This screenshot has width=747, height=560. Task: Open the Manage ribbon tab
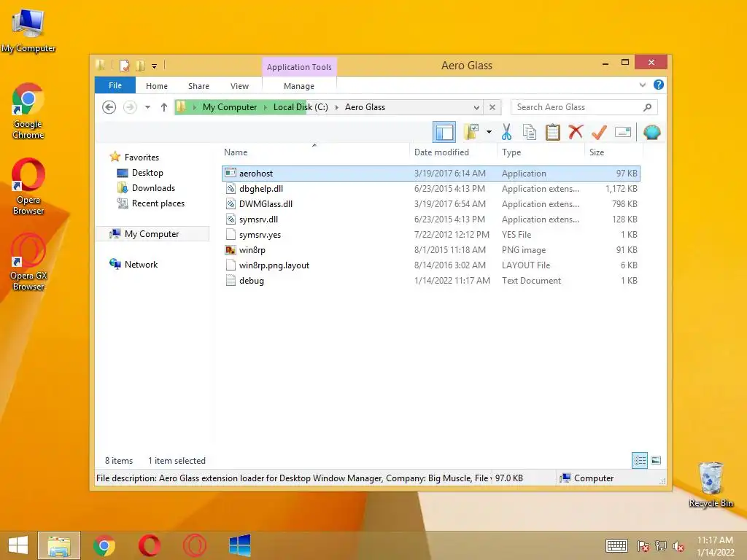click(x=298, y=86)
